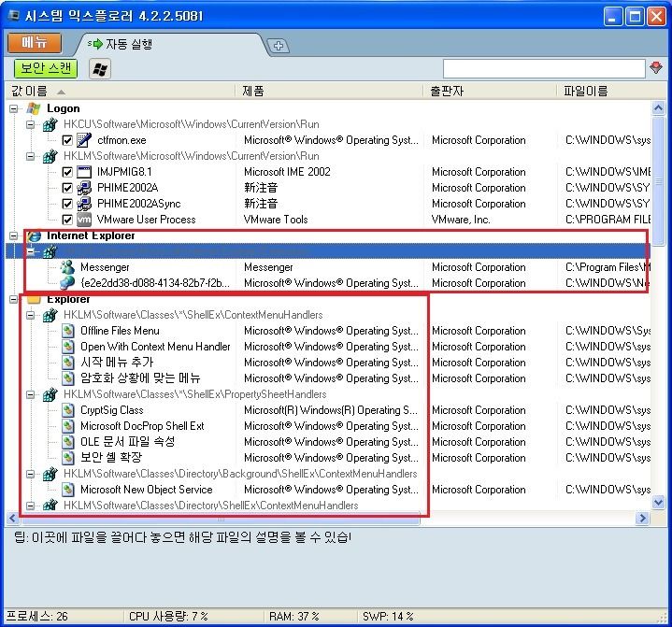This screenshot has width=672, height=627.
Task: Click the OLE 문서 파일 속성 icon
Action: click(67, 442)
